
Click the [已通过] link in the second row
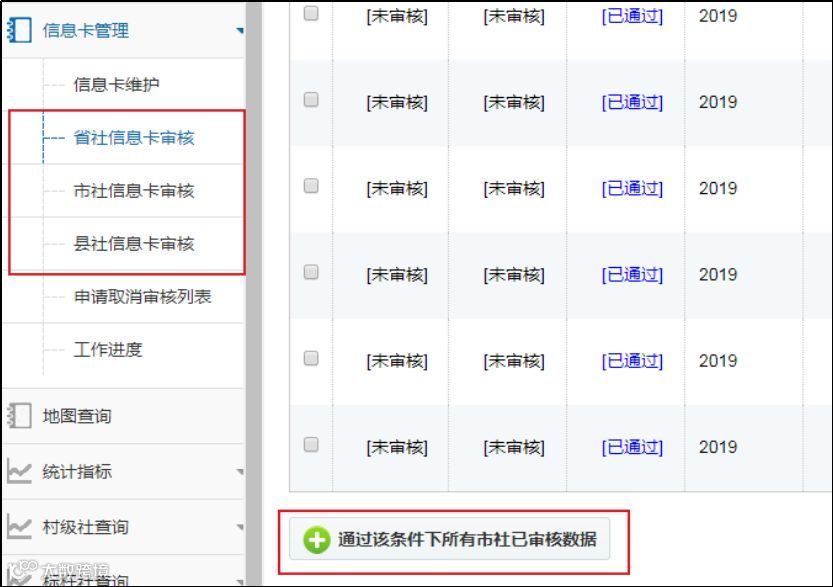pos(632,102)
